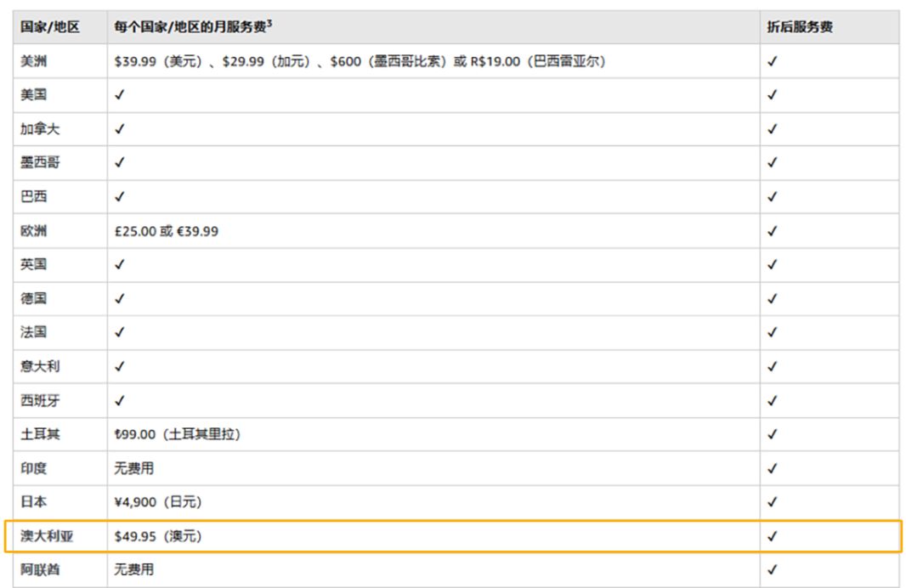Click the discounted fee checkmark in the 欧洲 row
Image resolution: width=906 pixels, height=588 pixels.
[x=772, y=231]
